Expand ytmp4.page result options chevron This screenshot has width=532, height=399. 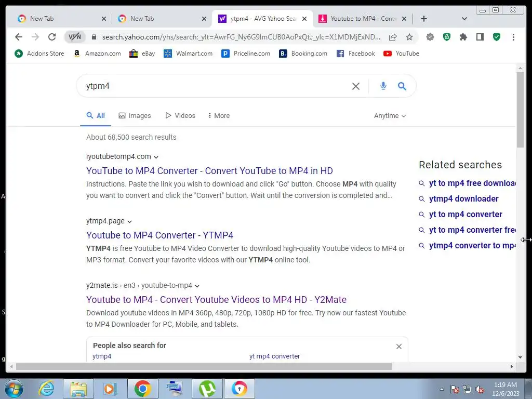point(129,221)
